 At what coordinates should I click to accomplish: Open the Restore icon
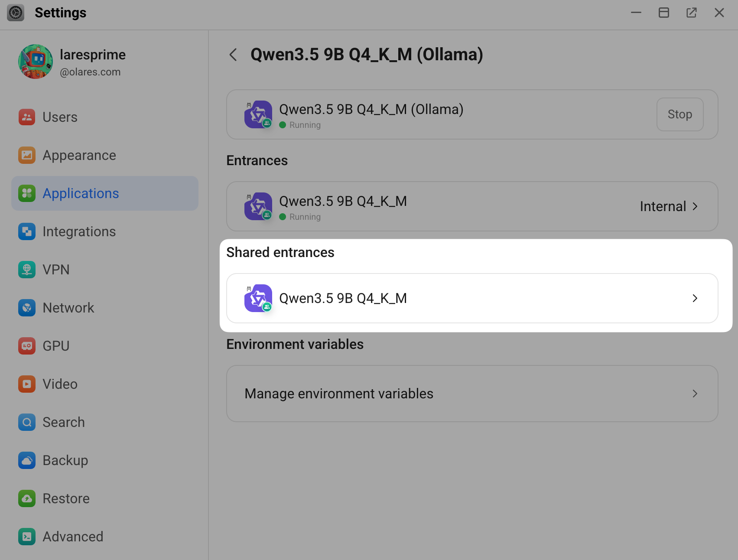coord(27,498)
